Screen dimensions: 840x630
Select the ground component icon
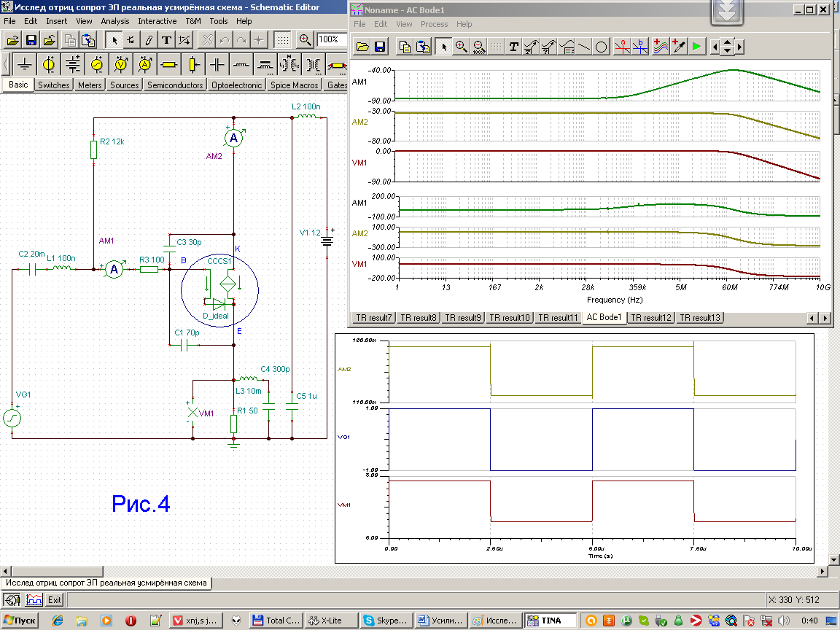pos(24,65)
